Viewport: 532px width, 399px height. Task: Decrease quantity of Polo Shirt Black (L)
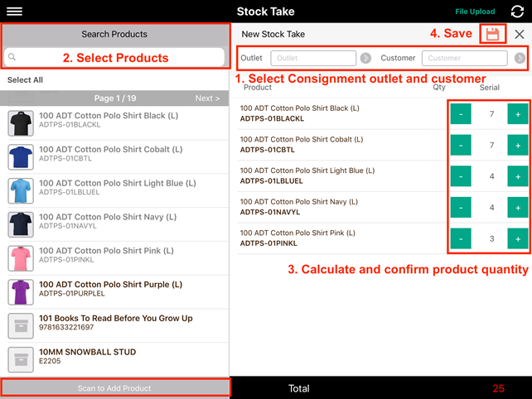[461, 114]
